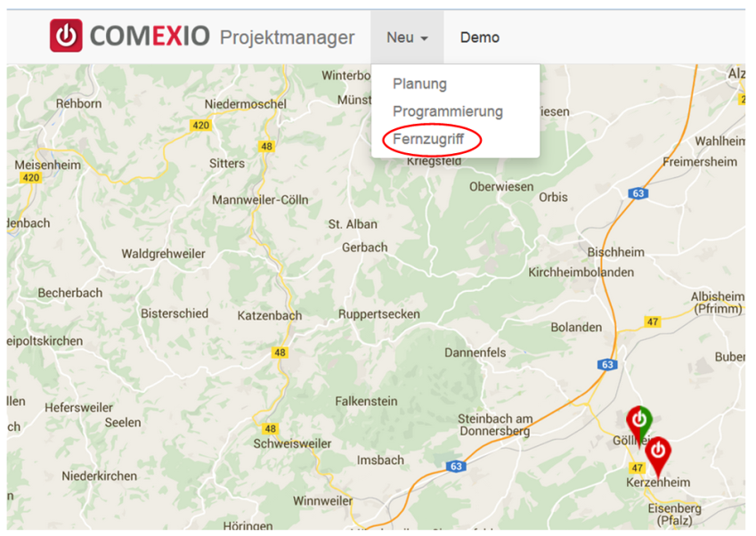Click the route 420 shield near Meisenheim
Screen dimensions: 756x536
pyautogui.click(x=31, y=177)
